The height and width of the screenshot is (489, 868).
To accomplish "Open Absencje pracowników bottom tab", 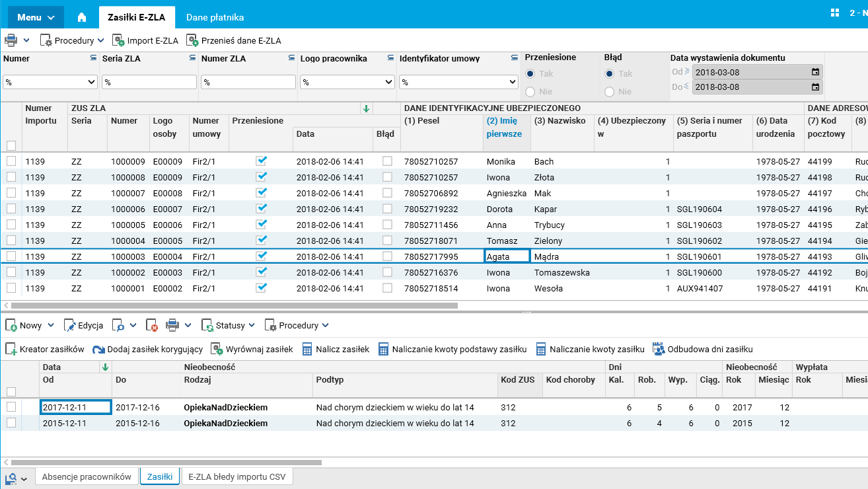I will pos(87,476).
